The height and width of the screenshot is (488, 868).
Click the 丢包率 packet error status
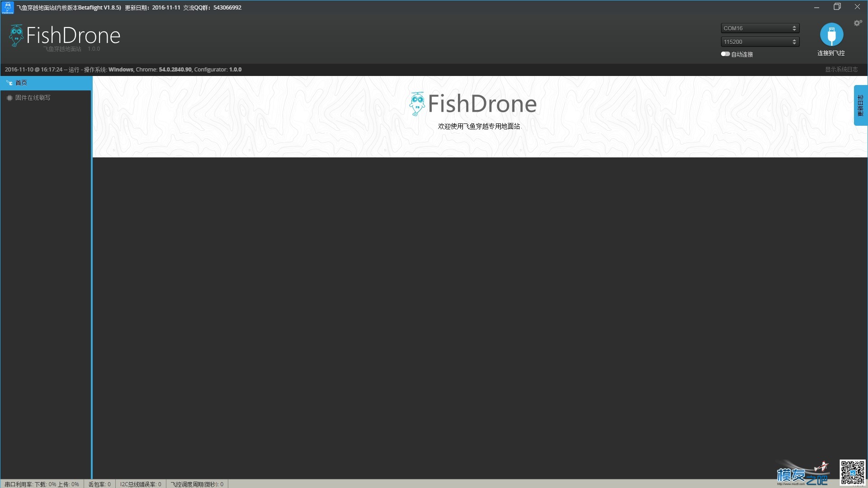99,484
